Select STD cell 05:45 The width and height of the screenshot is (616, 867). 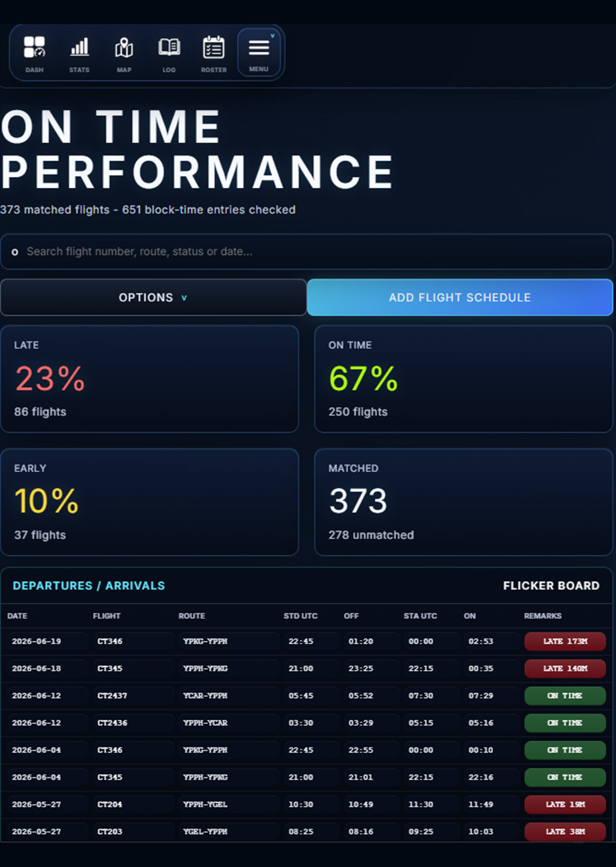pyautogui.click(x=311, y=696)
